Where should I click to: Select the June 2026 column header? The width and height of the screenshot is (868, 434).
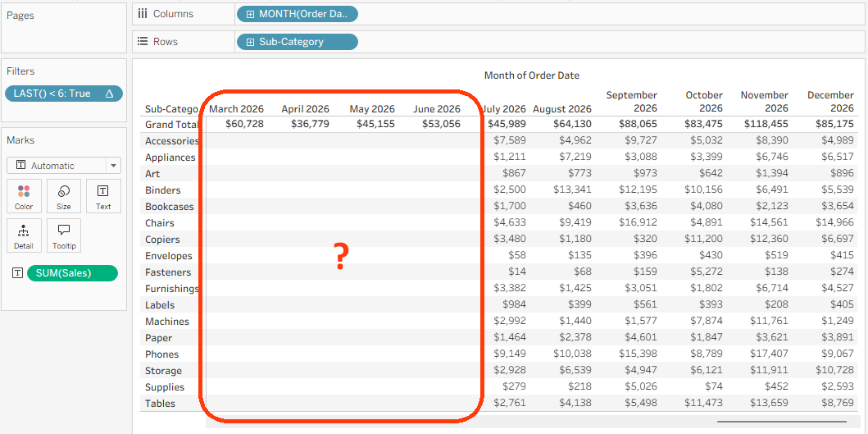[437, 108]
